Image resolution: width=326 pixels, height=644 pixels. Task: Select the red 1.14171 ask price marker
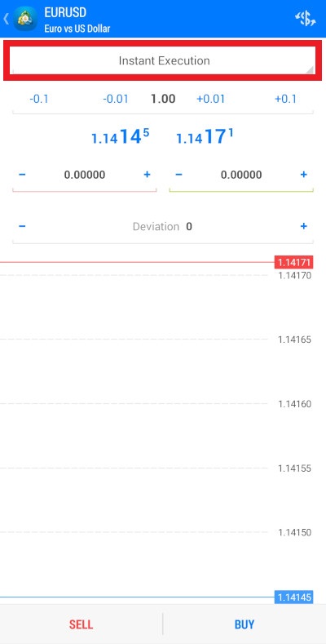pos(294,262)
